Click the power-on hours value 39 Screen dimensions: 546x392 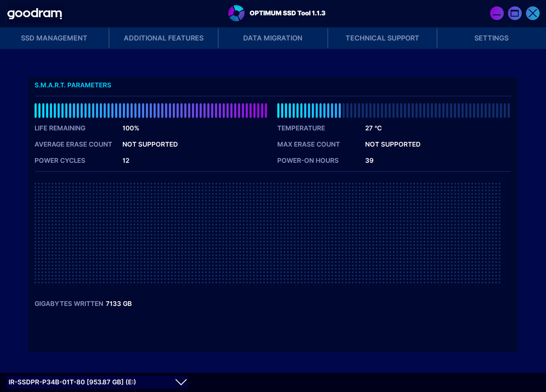(x=369, y=161)
